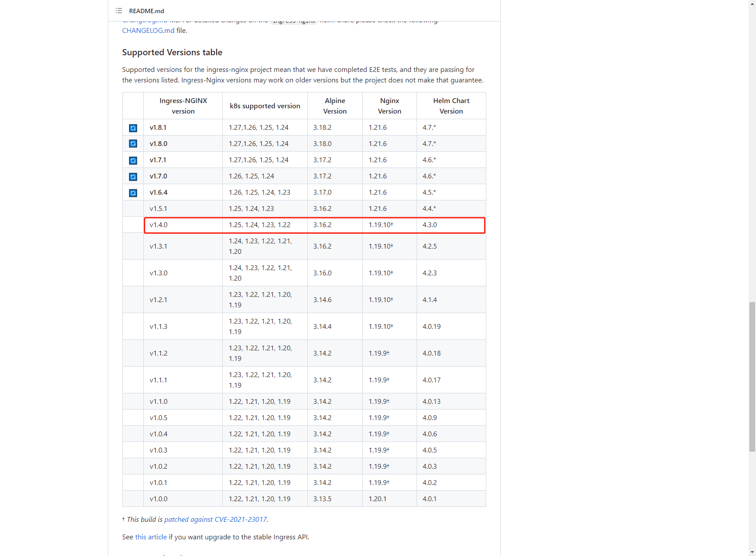Click Helm chart version 4.2.3 cell

451,273
